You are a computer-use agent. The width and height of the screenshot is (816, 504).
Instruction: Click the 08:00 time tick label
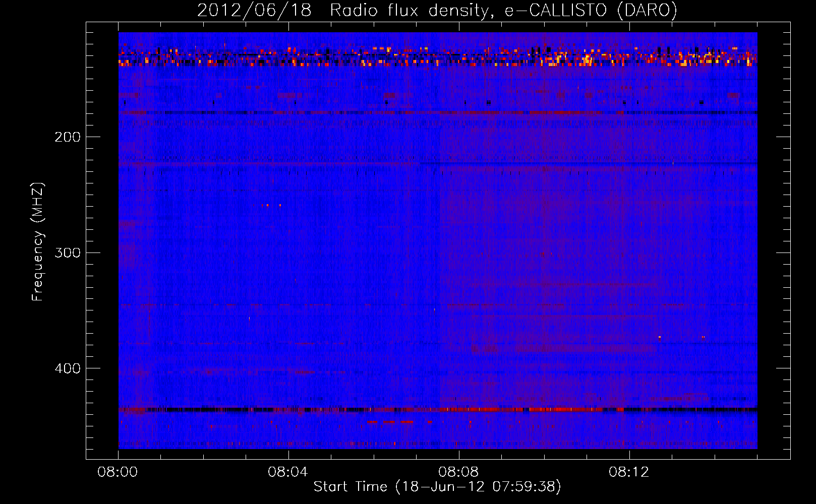point(118,472)
